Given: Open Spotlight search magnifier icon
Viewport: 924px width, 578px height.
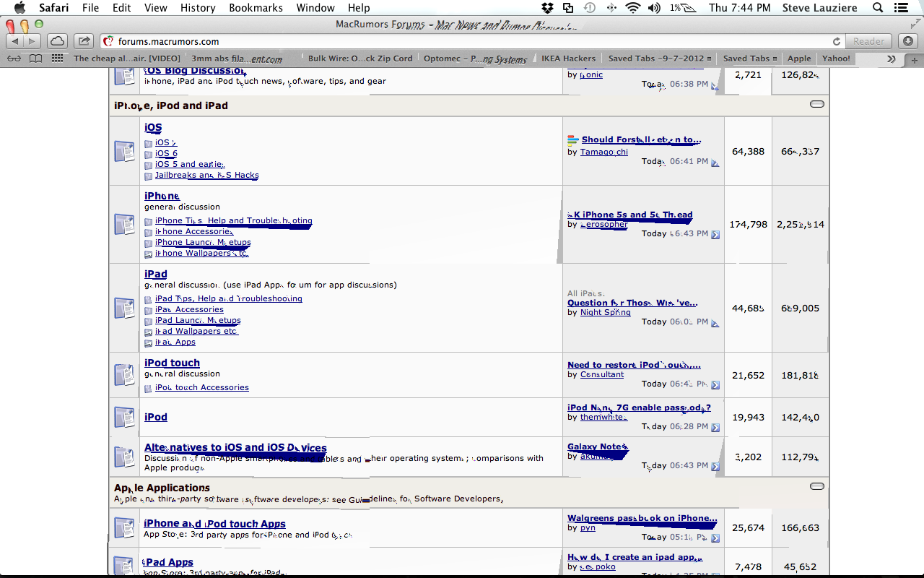Looking at the screenshot, I should pos(878,8).
